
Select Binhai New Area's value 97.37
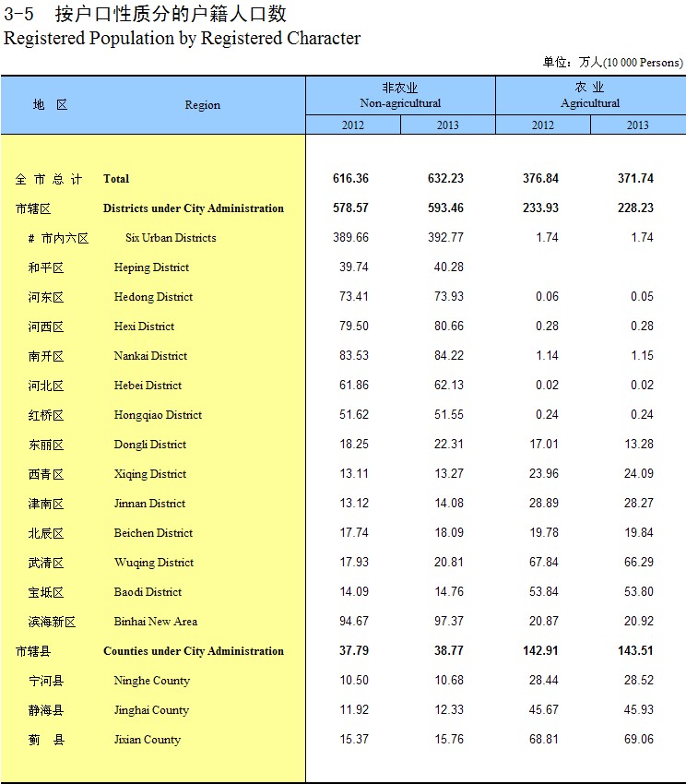(x=445, y=622)
